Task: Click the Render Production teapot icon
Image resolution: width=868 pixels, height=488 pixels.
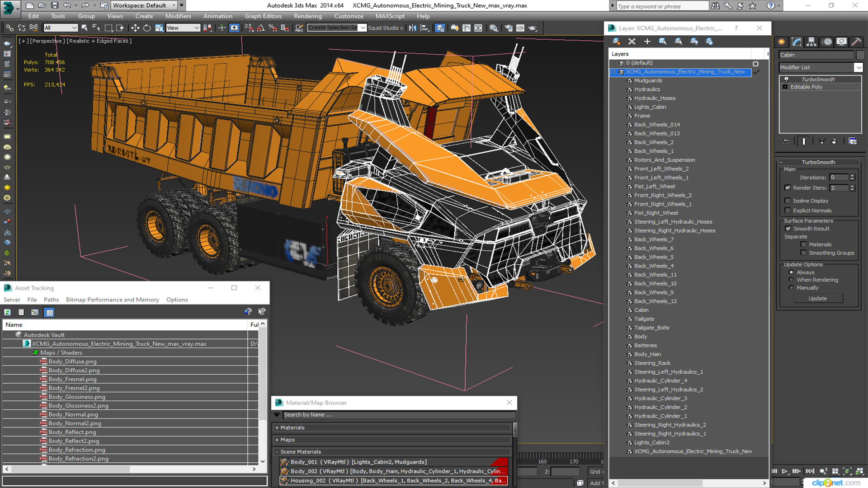Action: point(533,28)
